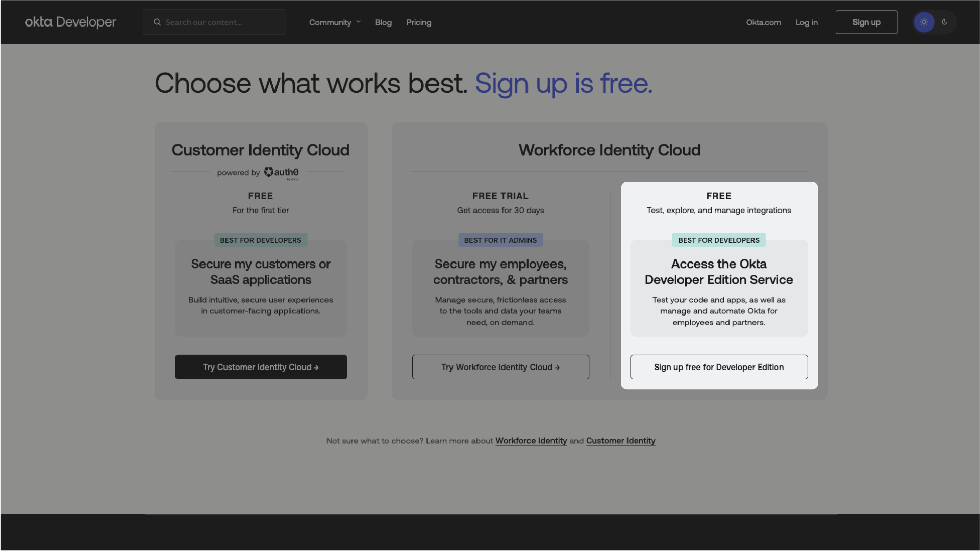Toggle the dark mode switch
Viewport: 980px width, 551px height.
(x=944, y=21)
